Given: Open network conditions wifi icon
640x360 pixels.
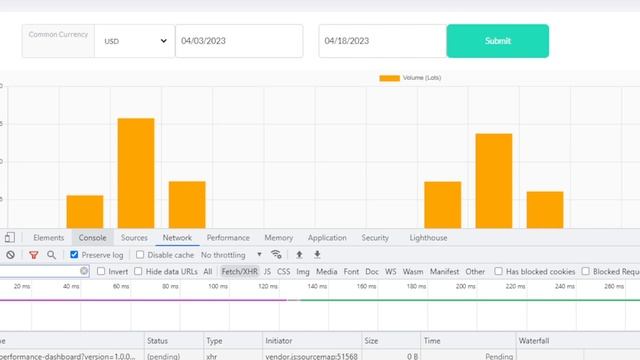Looking at the screenshot, I should click(276, 255).
